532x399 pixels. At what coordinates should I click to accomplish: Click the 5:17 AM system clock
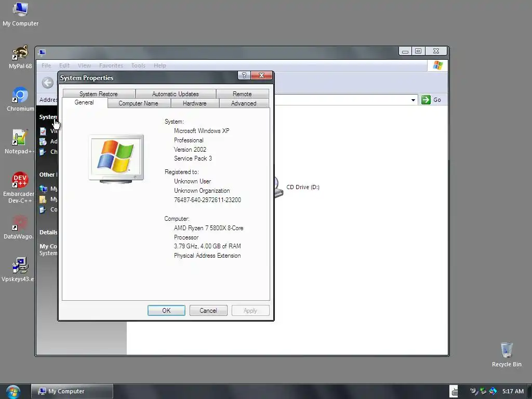pyautogui.click(x=513, y=391)
